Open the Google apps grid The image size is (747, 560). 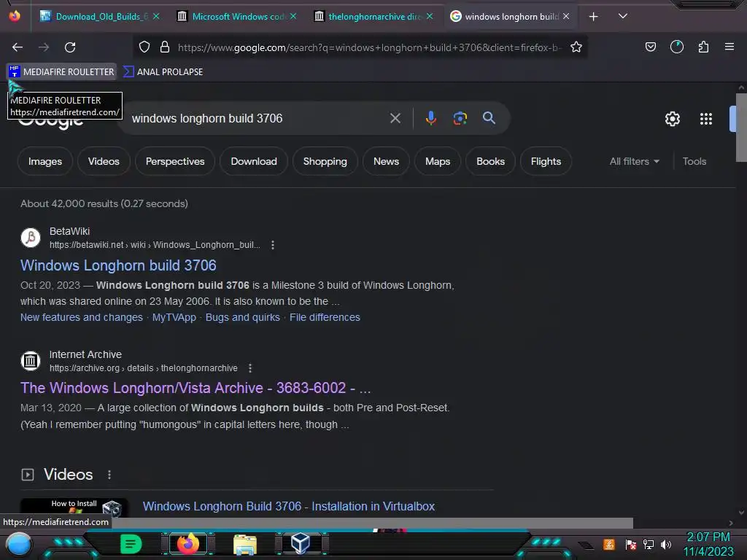pyautogui.click(x=706, y=119)
